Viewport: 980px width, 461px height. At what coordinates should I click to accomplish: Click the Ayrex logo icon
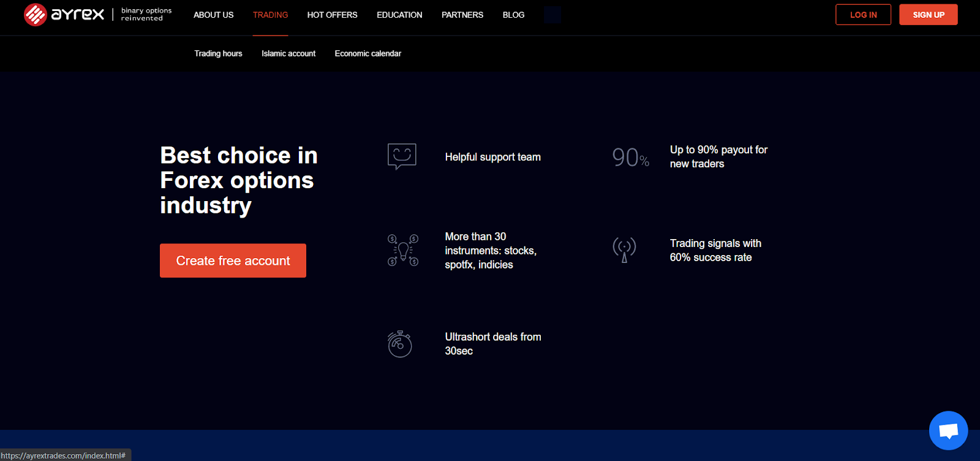(35, 15)
